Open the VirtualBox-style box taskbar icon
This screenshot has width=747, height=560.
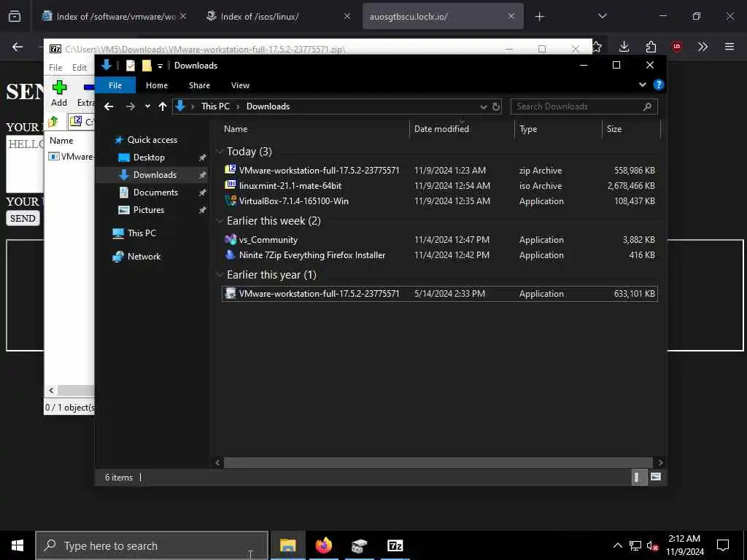point(359,545)
